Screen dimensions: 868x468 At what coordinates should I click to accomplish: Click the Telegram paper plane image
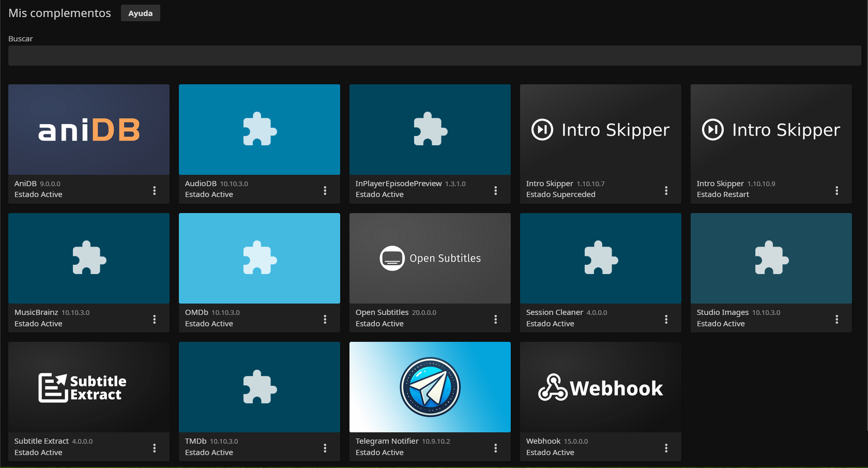430,387
